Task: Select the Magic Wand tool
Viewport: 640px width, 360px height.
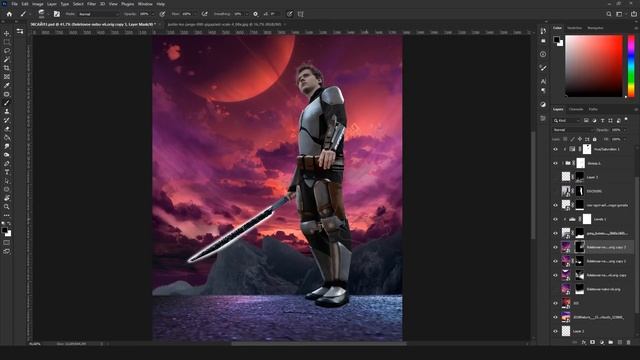Action: pyautogui.click(x=7, y=60)
